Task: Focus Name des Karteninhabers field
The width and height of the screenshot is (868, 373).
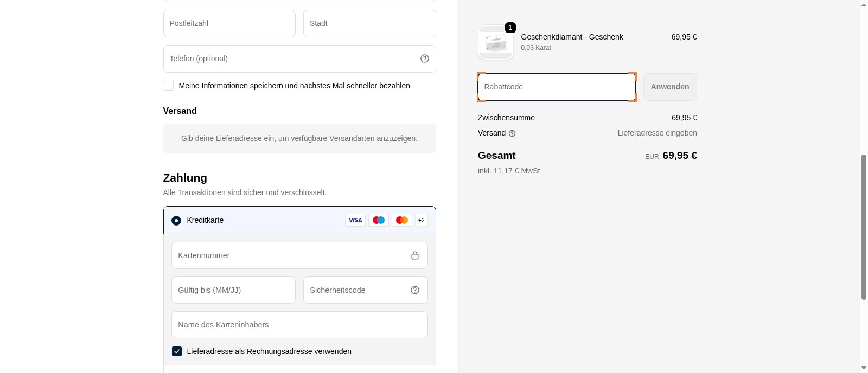Action: coord(299,325)
